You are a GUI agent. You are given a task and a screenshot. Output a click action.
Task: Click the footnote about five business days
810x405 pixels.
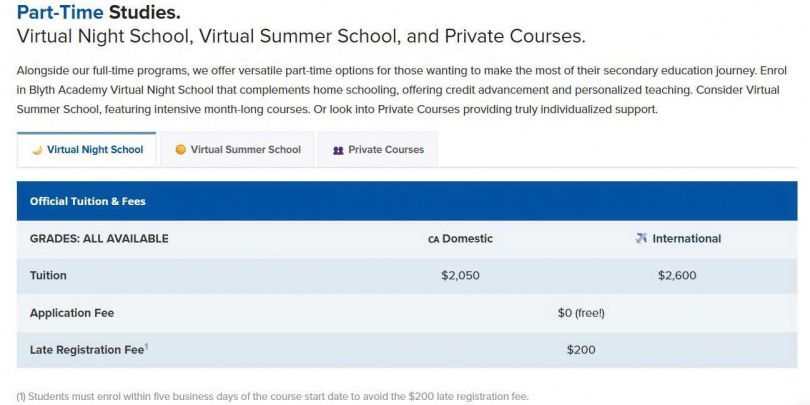(272, 396)
